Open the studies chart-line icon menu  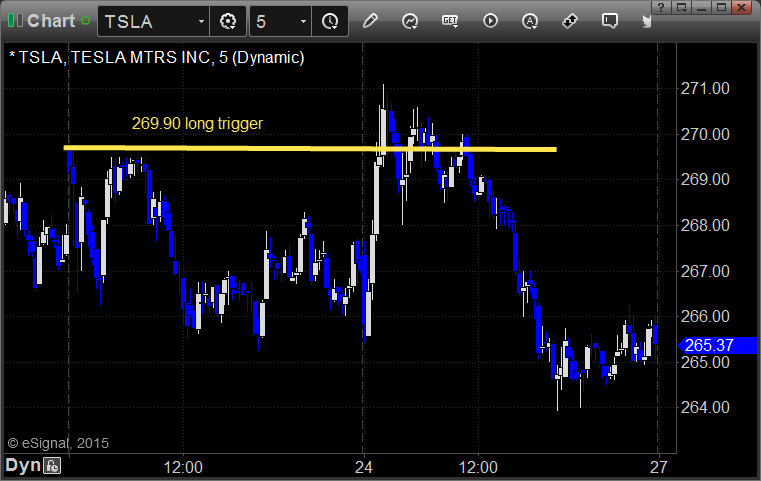click(x=410, y=21)
